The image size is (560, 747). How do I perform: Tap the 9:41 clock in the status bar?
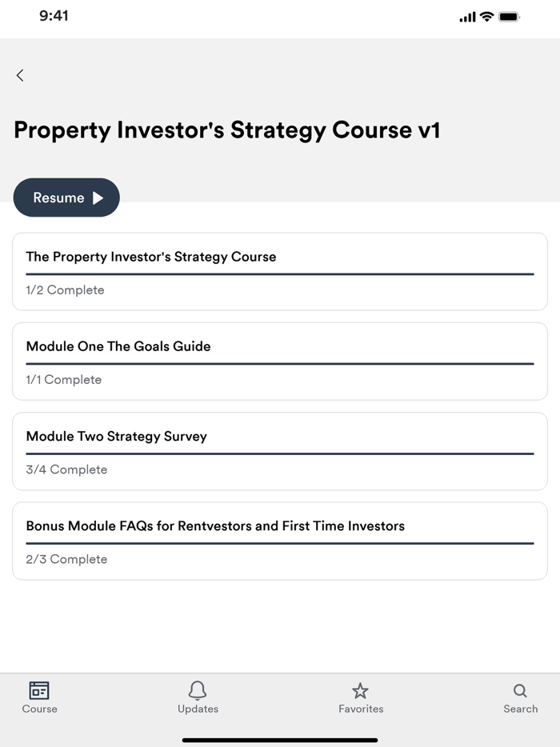(x=54, y=15)
